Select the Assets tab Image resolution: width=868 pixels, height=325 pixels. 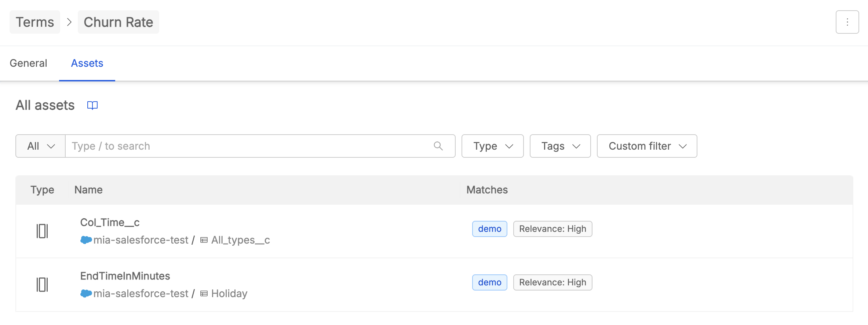click(87, 63)
